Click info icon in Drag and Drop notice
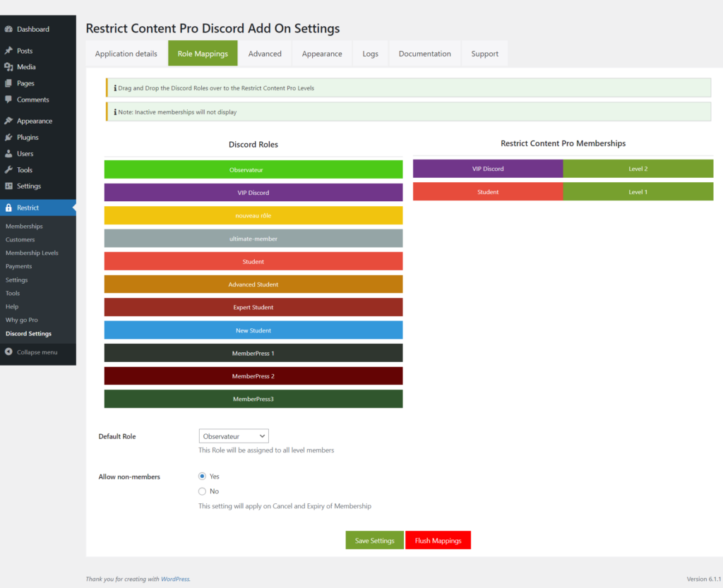The height and width of the screenshot is (588, 723). [x=115, y=88]
